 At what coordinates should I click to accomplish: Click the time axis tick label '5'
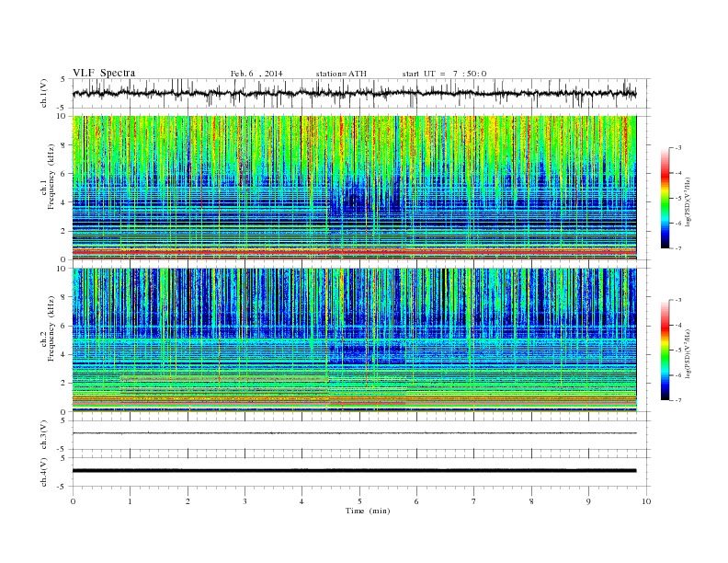[x=359, y=501]
